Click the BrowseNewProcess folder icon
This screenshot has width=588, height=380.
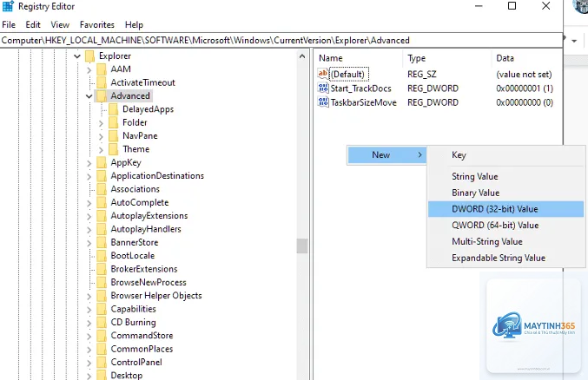[x=102, y=282]
